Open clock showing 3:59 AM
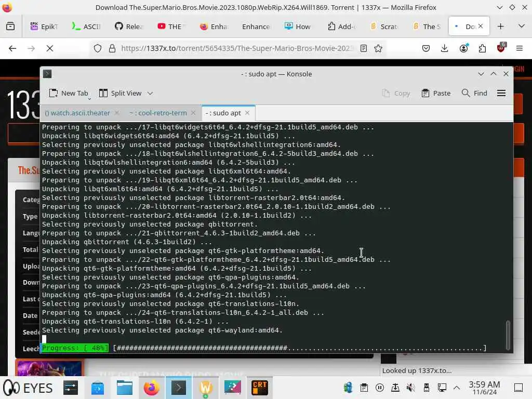This screenshot has height=399, width=532. point(484,388)
